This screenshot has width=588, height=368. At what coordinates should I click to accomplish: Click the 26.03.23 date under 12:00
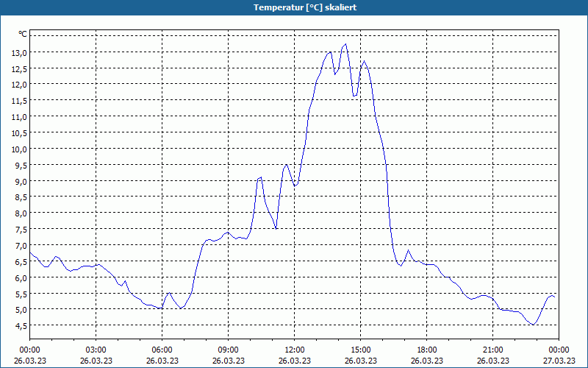(295, 361)
